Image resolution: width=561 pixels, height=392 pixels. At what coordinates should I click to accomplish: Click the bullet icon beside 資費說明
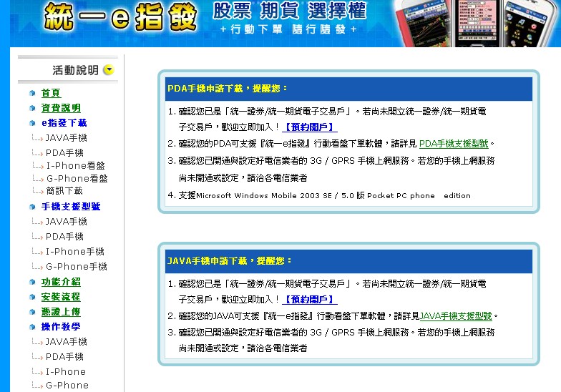(x=32, y=108)
